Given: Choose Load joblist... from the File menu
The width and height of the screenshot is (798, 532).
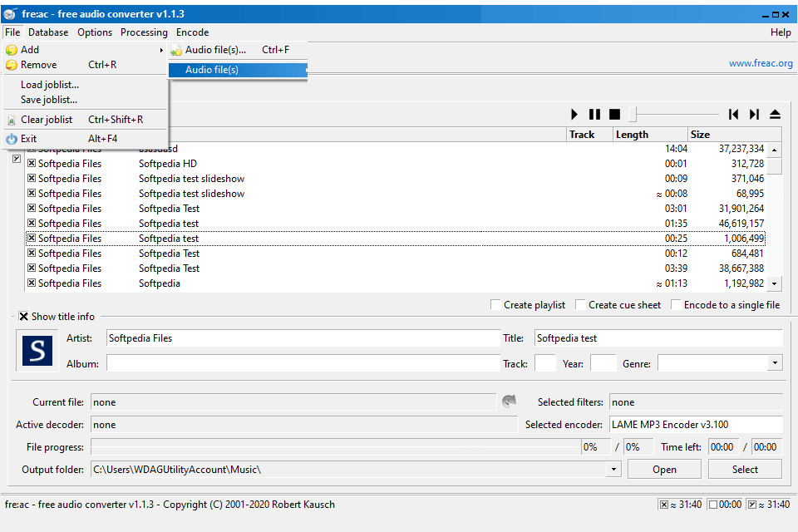Looking at the screenshot, I should coord(50,85).
